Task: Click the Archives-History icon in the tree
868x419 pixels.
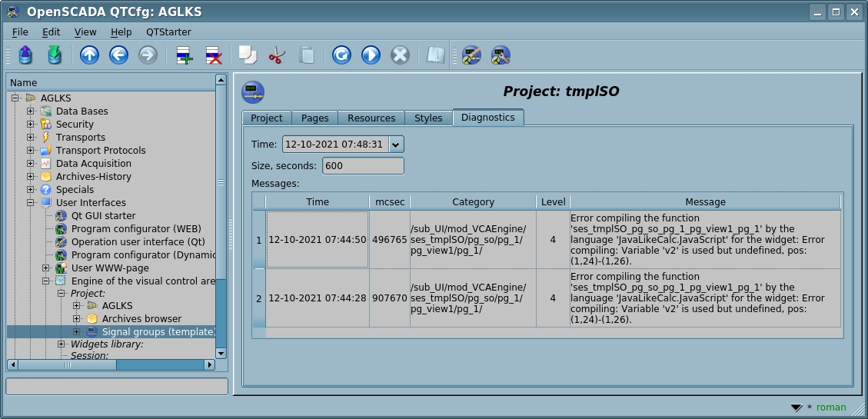Action: click(x=46, y=177)
